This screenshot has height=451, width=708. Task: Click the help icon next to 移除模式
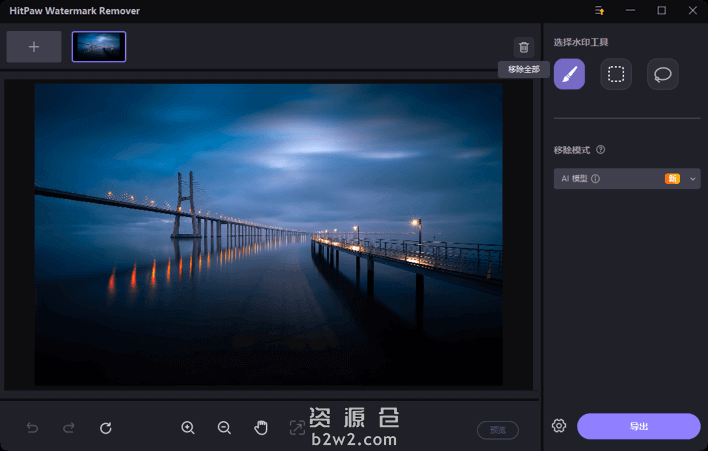[601, 150]
